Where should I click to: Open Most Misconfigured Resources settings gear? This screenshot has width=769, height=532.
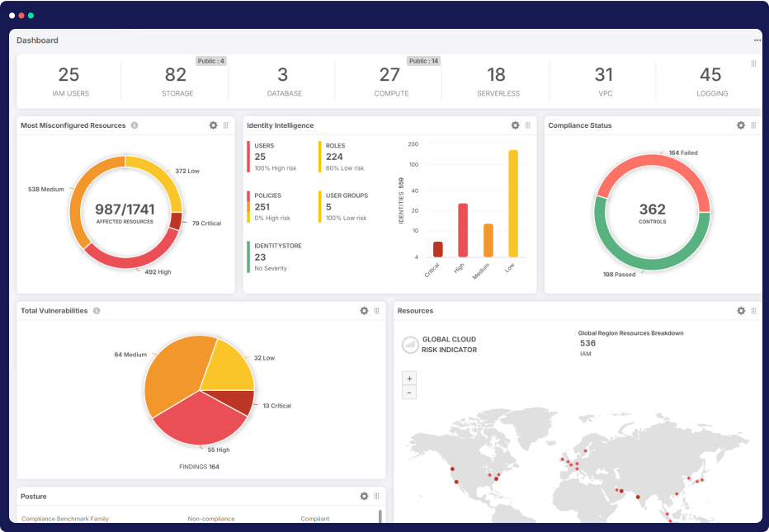214,125
